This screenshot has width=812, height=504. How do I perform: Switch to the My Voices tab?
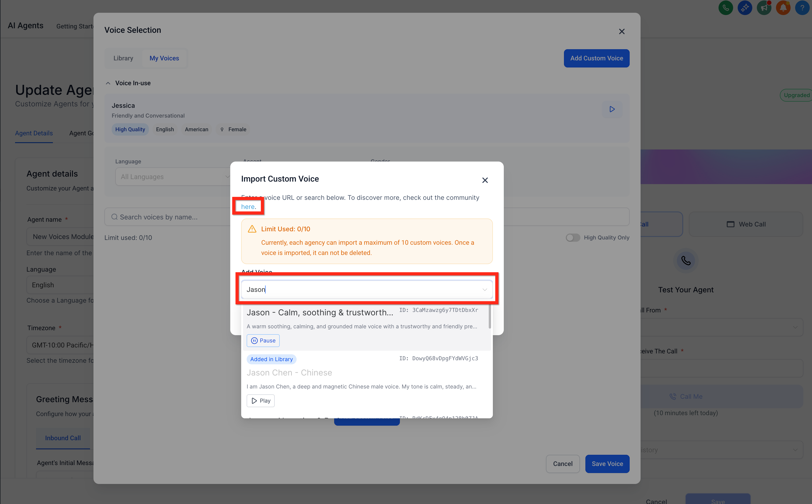[164, 58]
